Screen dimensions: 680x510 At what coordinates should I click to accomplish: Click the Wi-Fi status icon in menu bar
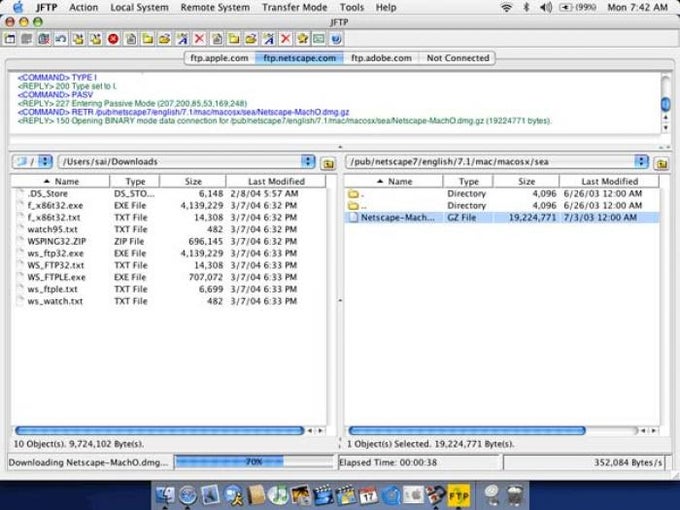(x=506, y=7)
